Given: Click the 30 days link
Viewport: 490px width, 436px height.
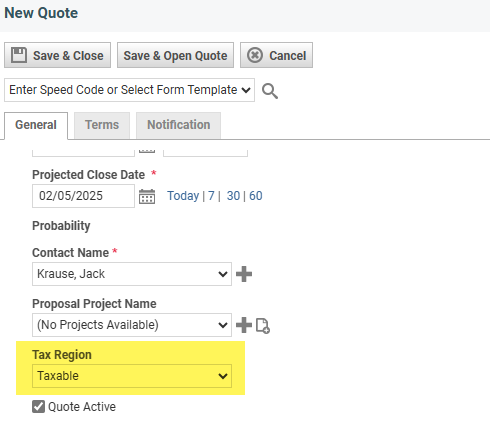Looking at the screenshot, I should [233, 196].
